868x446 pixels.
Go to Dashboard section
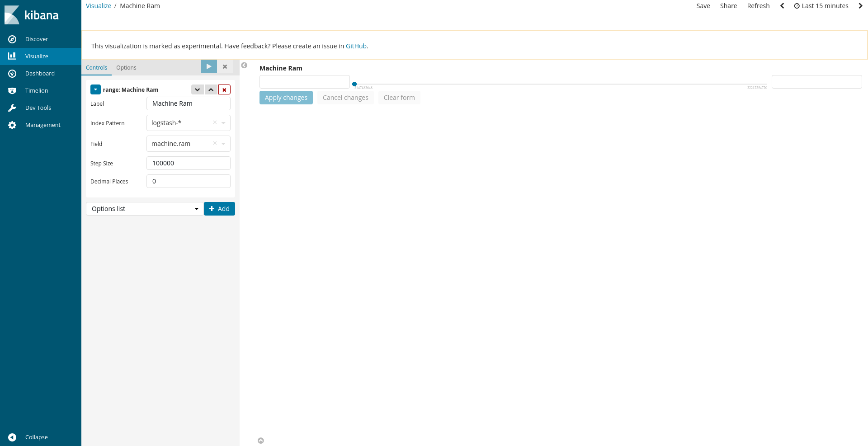41,74
